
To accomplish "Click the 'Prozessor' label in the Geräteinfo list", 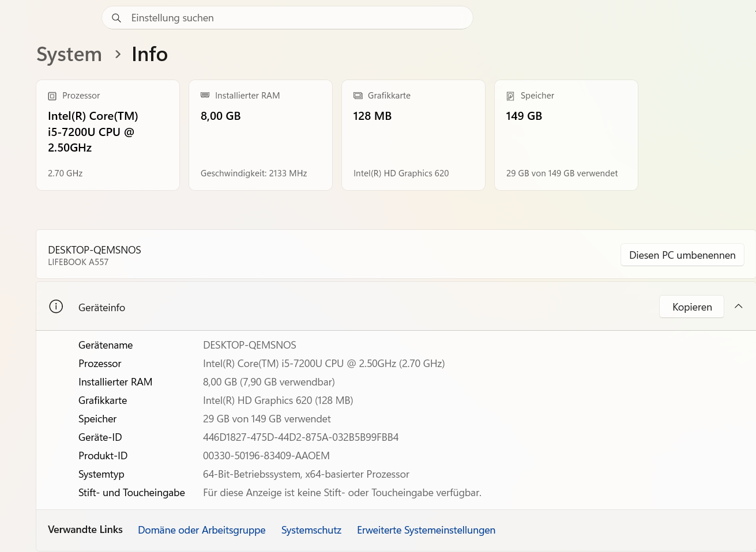I will [100, 364].
